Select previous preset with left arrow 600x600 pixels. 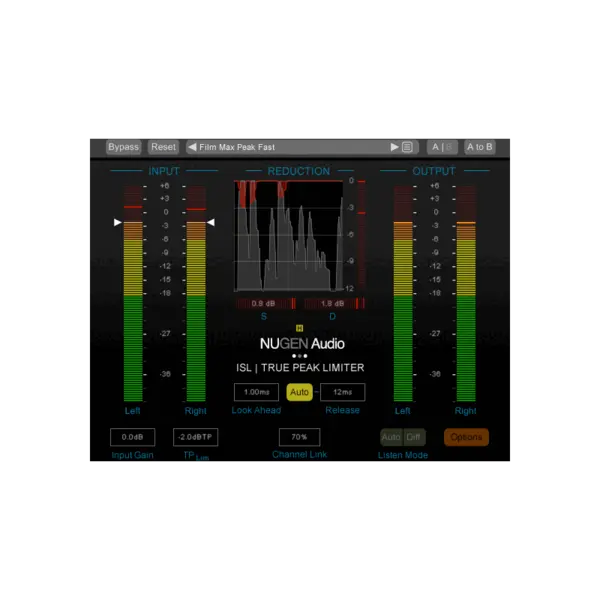tap(192, 147)
